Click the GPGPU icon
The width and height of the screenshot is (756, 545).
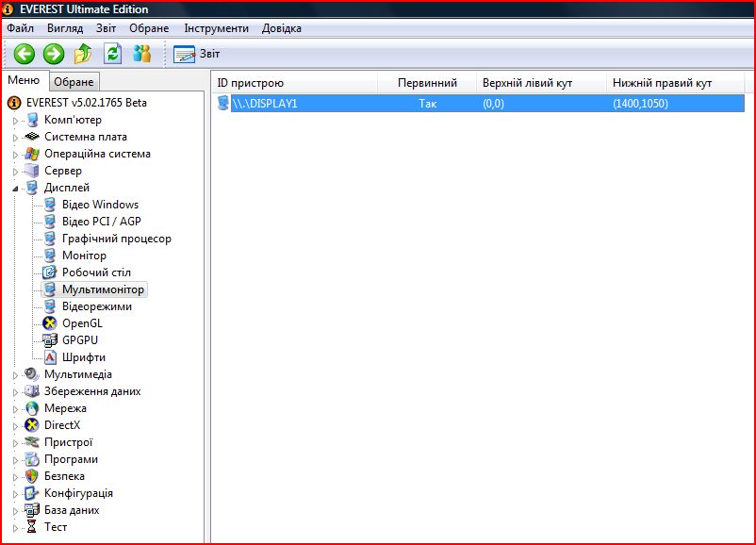click(x=50, y=340)
